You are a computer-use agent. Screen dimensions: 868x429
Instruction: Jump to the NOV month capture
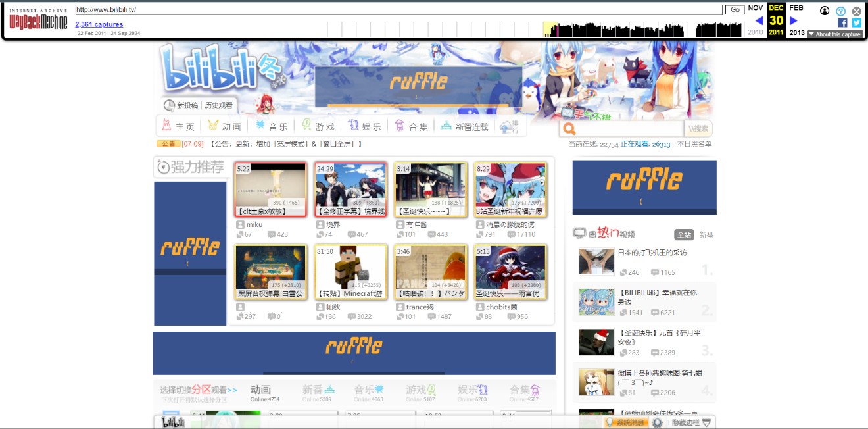756,8
